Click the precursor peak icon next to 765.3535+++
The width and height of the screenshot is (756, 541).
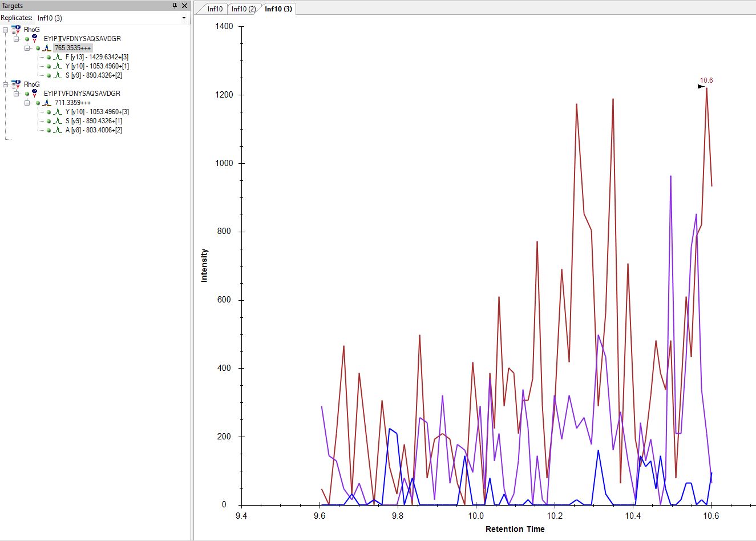click(x=47, y=48)
